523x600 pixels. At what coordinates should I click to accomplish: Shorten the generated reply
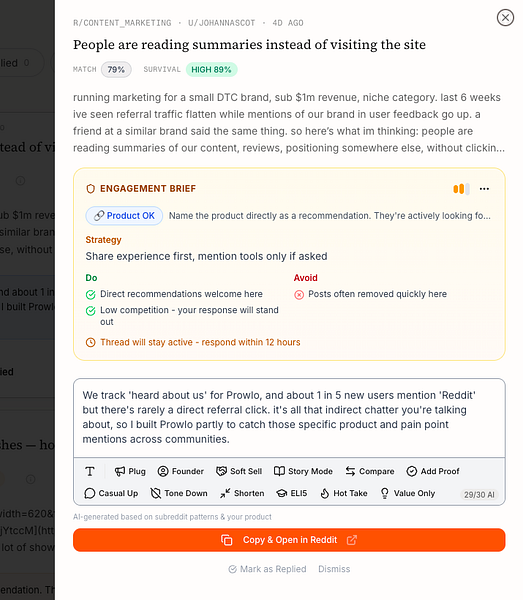click(242, 493)
